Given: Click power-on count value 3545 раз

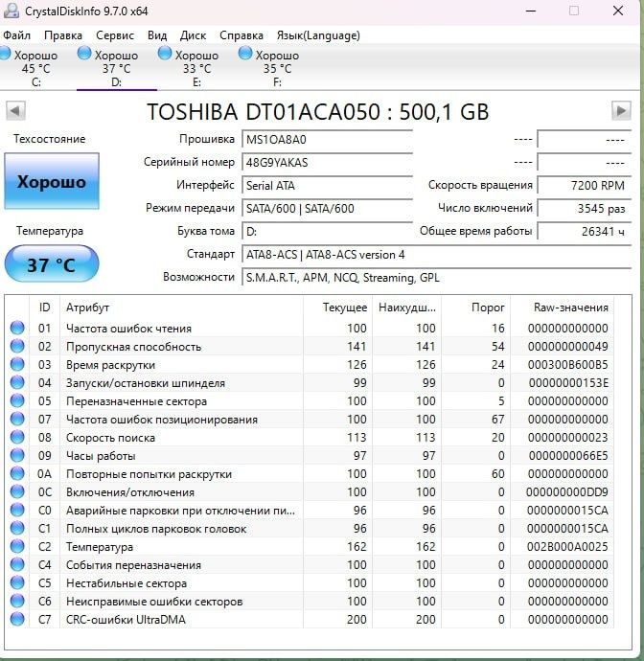Looking at the screenshot, I should point(585,208).
